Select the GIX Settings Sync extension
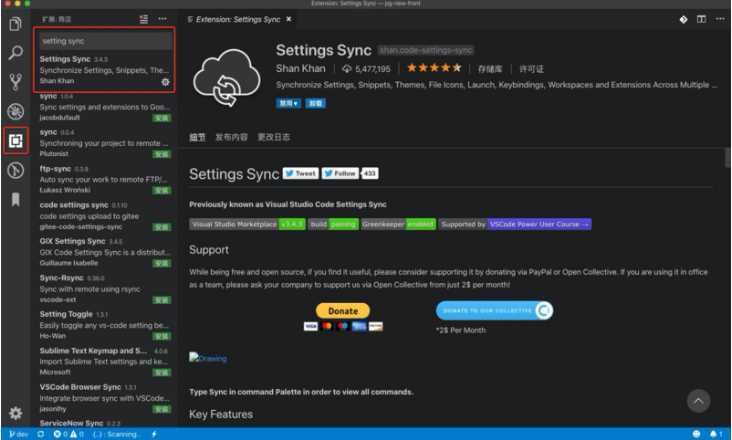The height and width of the screenshot is (440, 732). (x=105, y=252)
